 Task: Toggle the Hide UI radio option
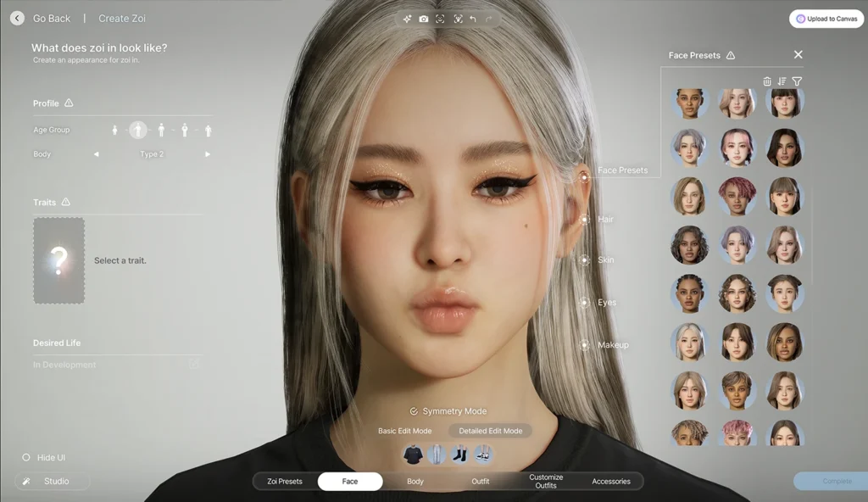click(x=26, y=458)
